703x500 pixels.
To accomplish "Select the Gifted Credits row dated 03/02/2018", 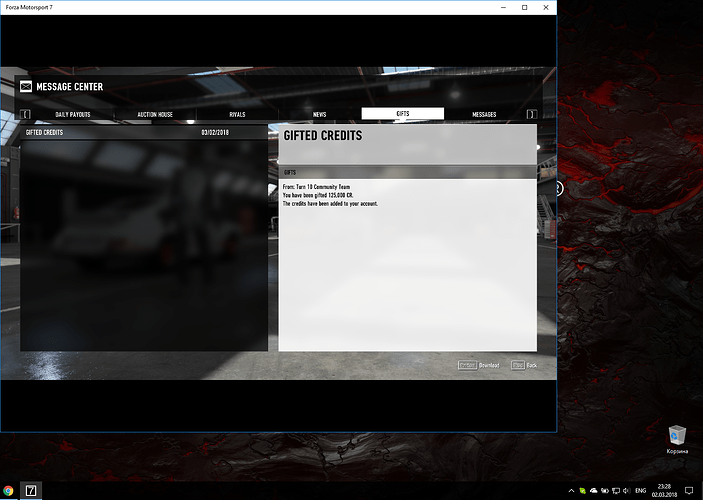I will tap(144, 132).
